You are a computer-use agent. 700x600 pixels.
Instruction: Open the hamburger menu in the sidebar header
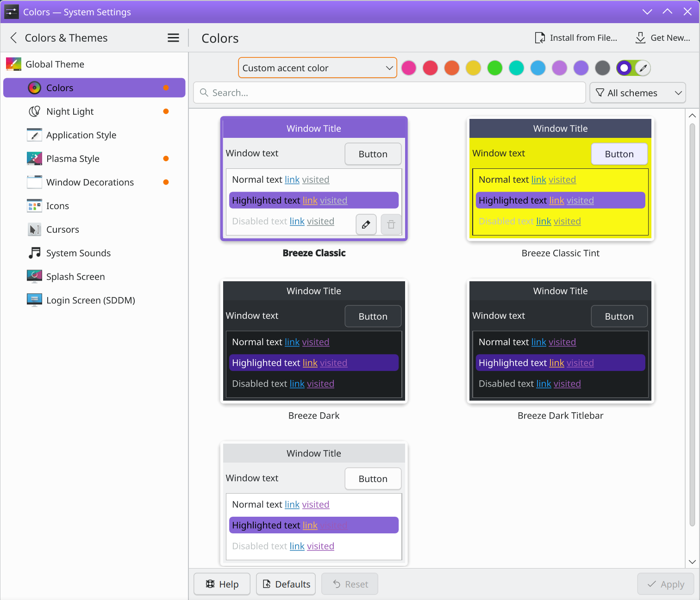tap(173, 37)
